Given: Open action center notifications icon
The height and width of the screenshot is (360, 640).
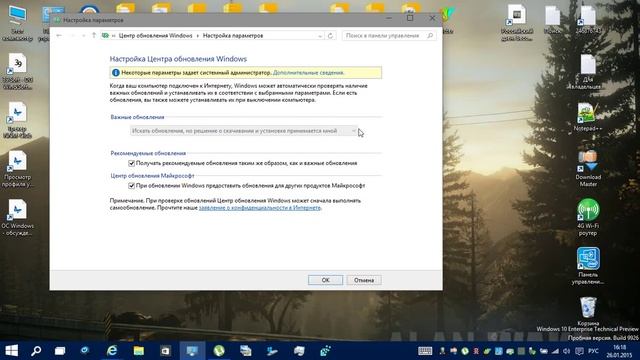Looking at the screenshot, I should [x=579, y=351].
